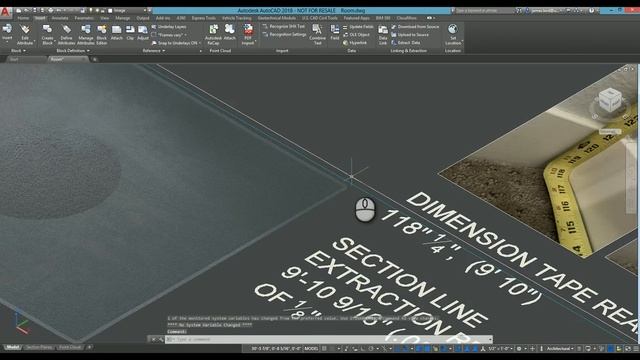Open the AutoCAD application menu button
Image resolution: width=640 pixels, height=360 pixels.
[5, 12]
